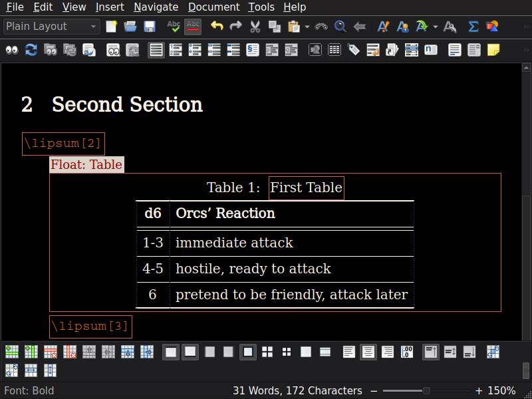Toggle the Default paragraph layout icon
The image size is (532, 399).
point(156,51)
